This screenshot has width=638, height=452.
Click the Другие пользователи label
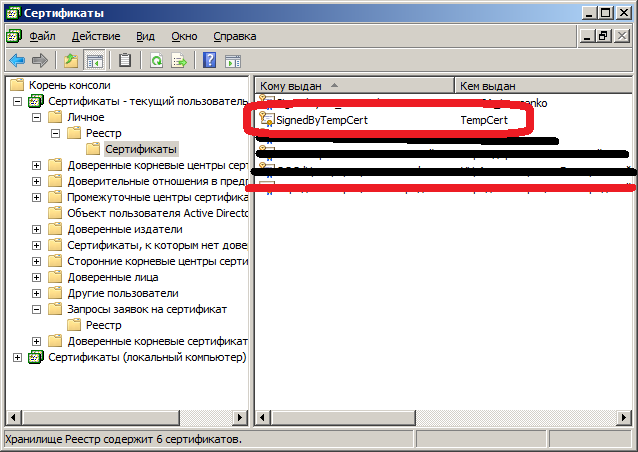pos(123,293)
